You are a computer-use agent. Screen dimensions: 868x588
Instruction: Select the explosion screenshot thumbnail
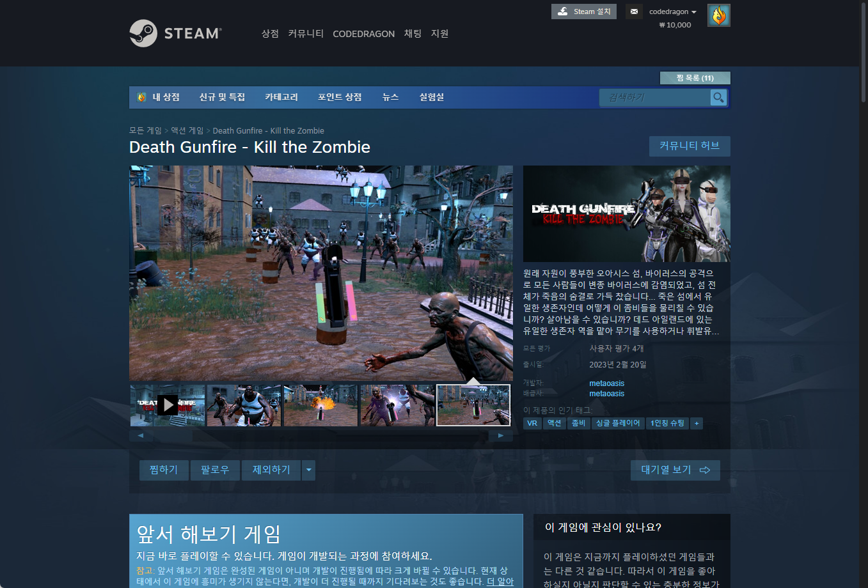pyautogui.click(x=321, y=405)
